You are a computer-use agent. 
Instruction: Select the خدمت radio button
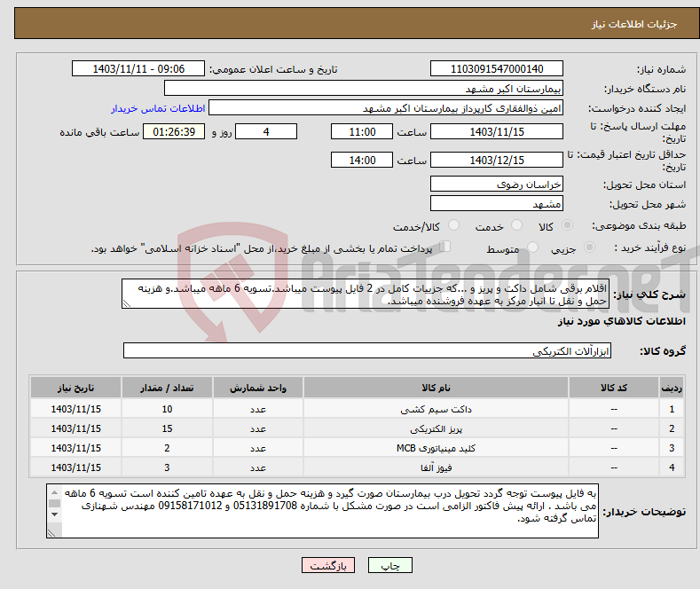[x=516, y=225]
